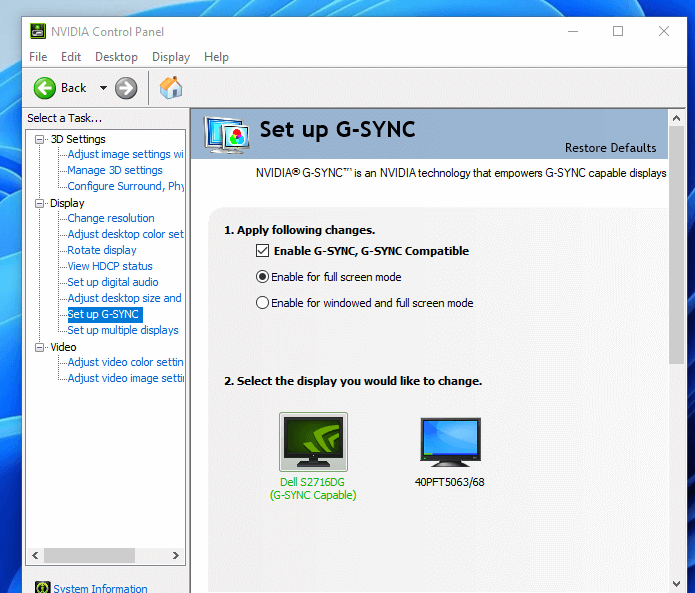Click main panel vertical scrollbar thumb

click(676, 245)
